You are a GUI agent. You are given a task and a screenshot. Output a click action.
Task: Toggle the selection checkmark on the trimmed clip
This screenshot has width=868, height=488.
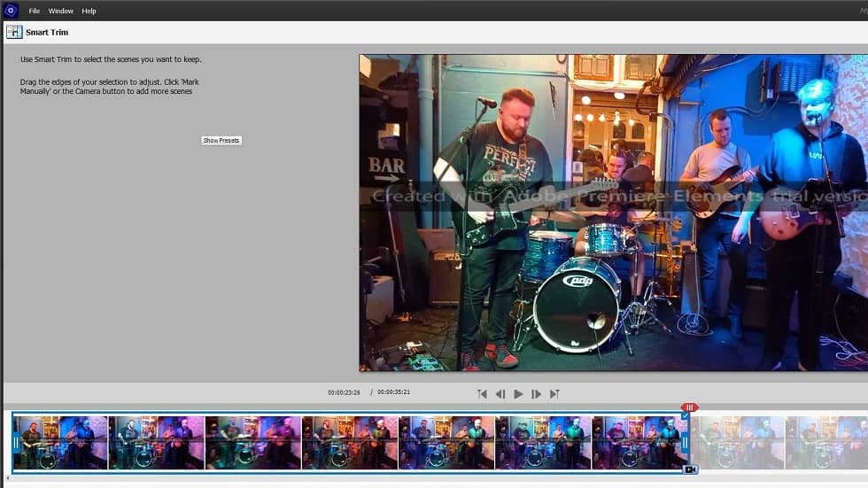coord(686,415)
